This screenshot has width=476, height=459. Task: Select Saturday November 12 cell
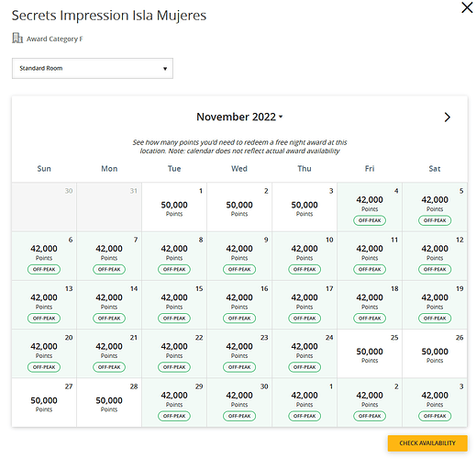(x=435, y=256)
